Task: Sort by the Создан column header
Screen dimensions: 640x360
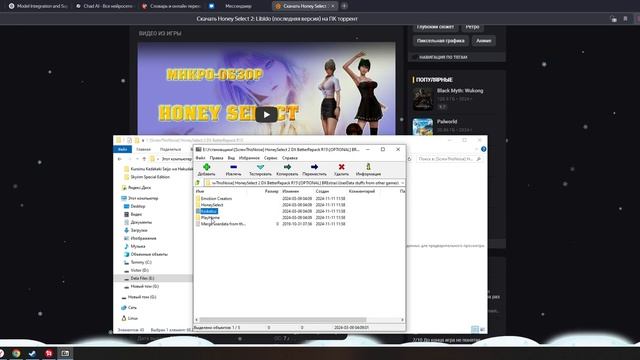Action: click(x=322, y=191)
